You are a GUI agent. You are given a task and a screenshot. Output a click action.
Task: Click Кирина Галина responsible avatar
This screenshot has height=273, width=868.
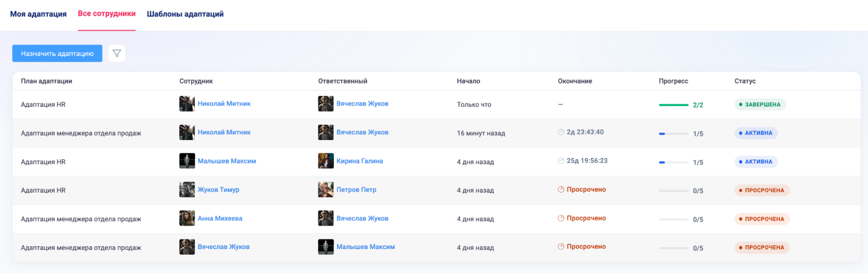click(326, 161)
